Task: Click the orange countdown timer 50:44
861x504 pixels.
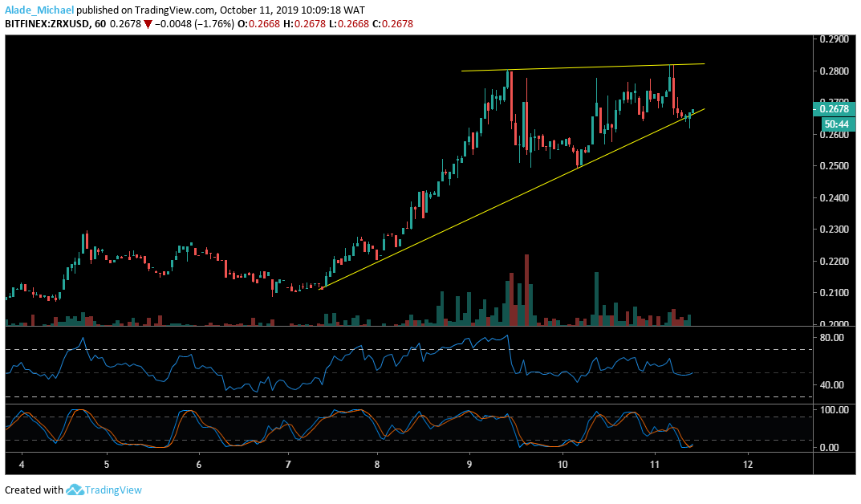Action: coord(839,124)
